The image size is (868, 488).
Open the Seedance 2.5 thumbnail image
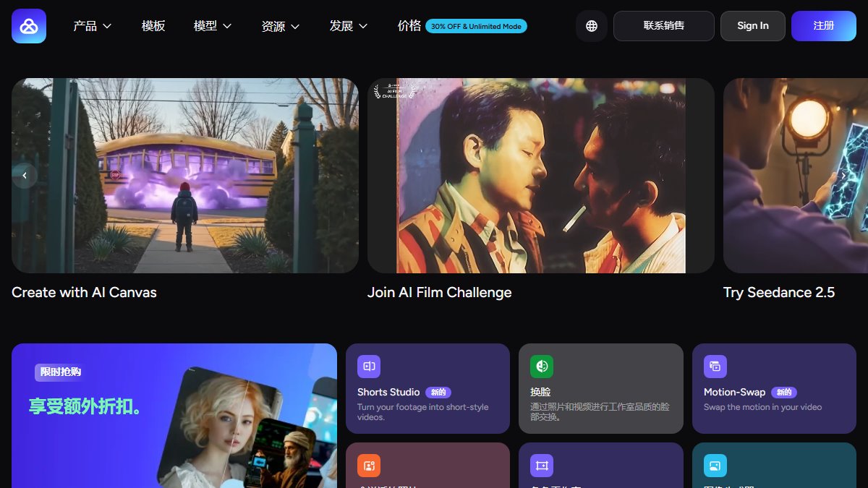[796, 176]
